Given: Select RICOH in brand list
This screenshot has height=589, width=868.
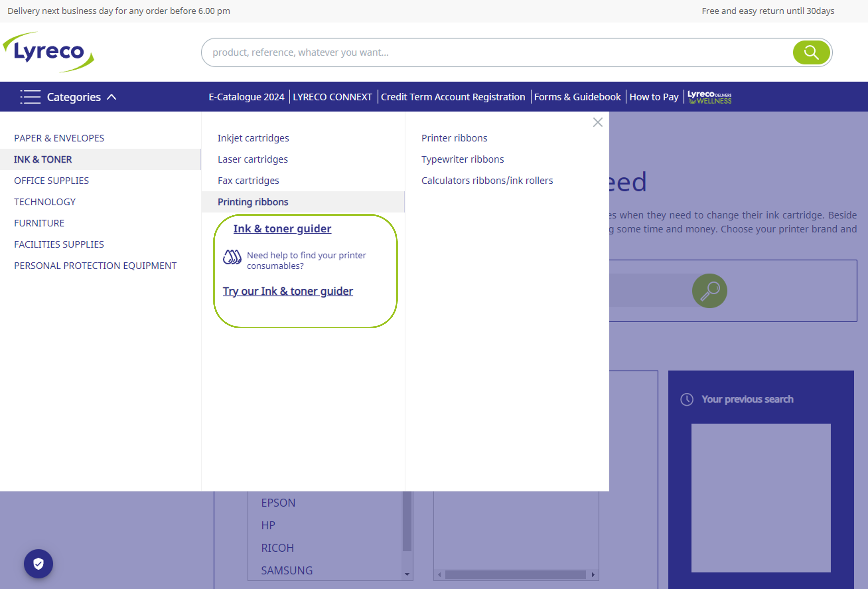Looking at the screenshot, I should (x=278, y=548).
